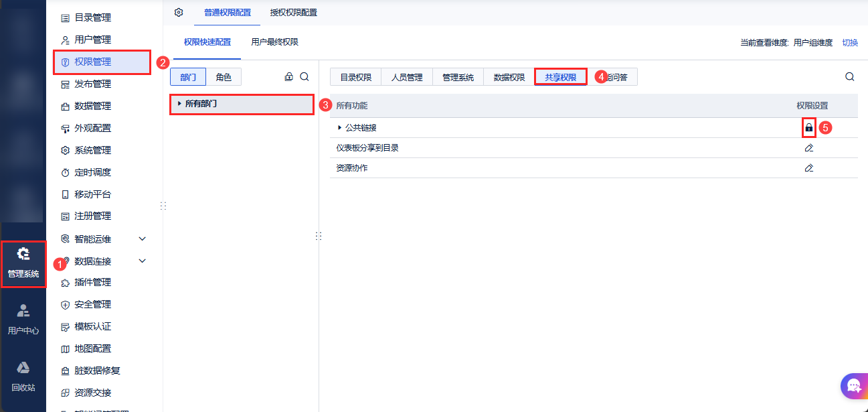Select the 仪表板分享到目录 row text
868x412 pixels.
point(367,148)
